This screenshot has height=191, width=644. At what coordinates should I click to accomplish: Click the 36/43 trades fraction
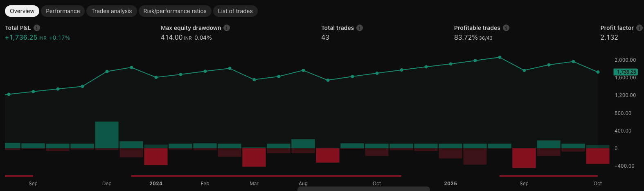click(x=486, y=38)
